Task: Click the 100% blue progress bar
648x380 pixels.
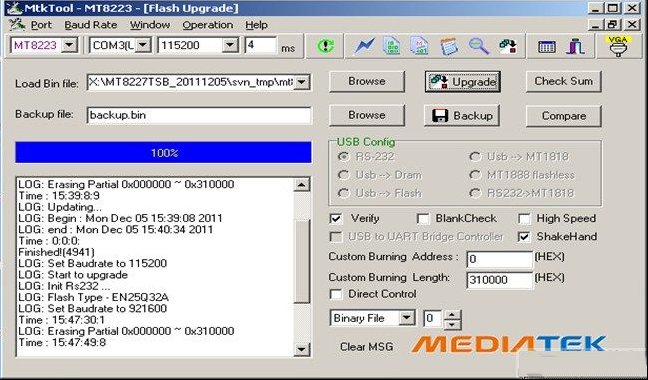Action: click(163, 152)
